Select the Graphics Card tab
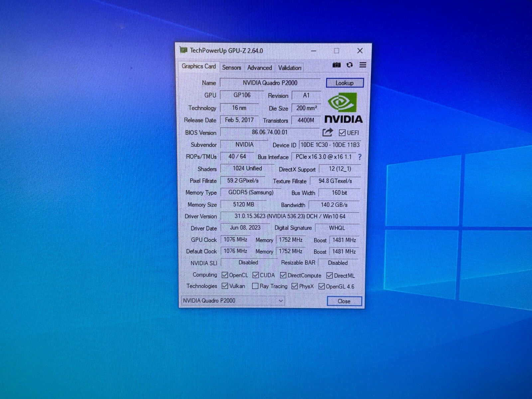This screenshot has height=399, width=532. coord(199,66)
